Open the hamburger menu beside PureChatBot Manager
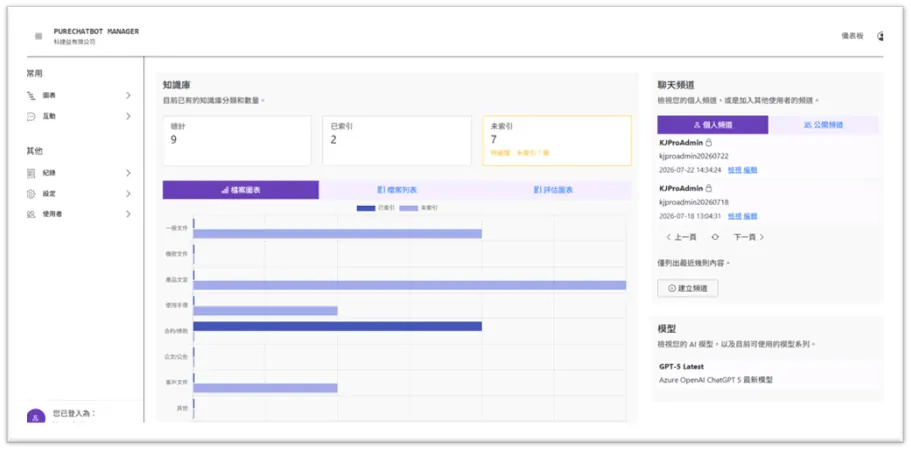The height and width of the screenshot is (450, 911). (38, 36)
